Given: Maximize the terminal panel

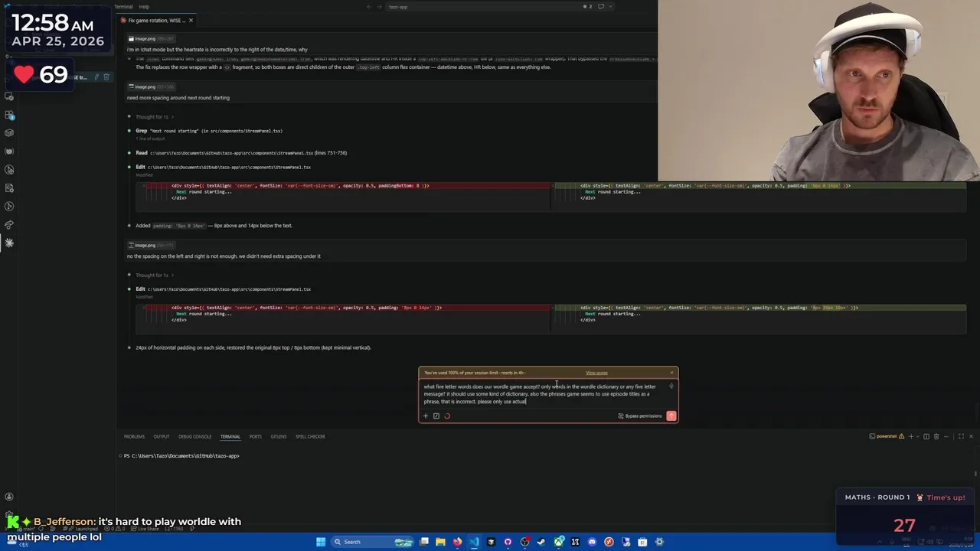Looking at the screenshot, I should point(961,437).
